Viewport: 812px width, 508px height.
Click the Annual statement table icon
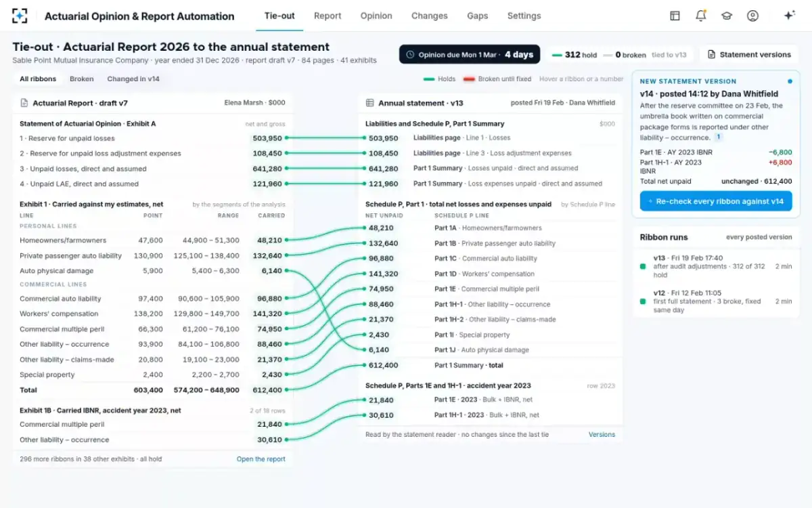[370, 103]
